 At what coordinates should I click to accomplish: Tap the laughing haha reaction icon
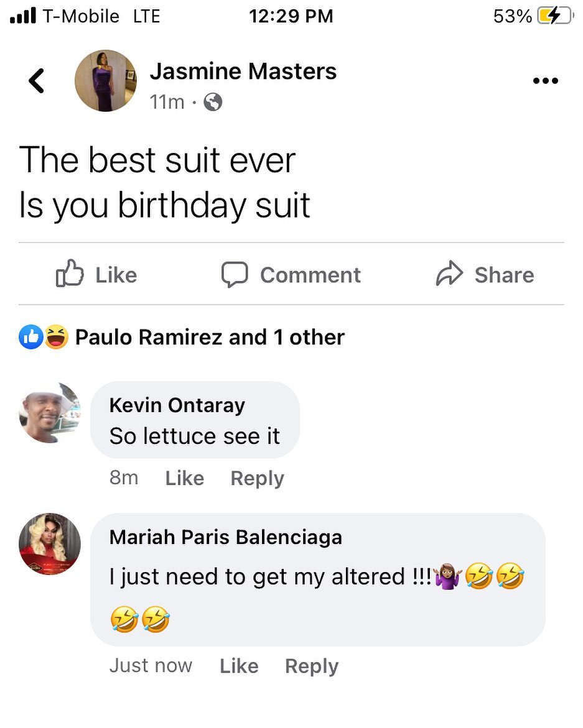[x=56, y=337]
